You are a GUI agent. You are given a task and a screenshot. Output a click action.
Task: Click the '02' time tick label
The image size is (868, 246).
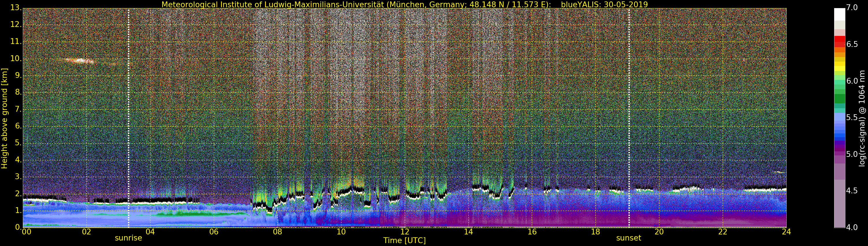pos(87,232)
